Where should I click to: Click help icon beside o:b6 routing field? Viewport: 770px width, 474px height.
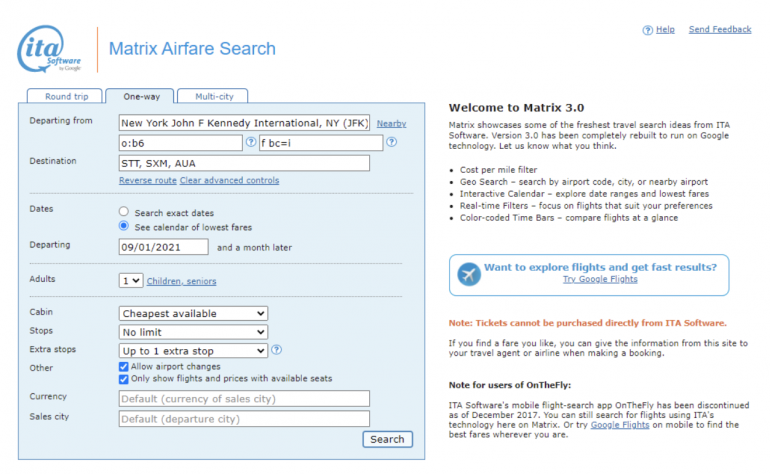click(251, 142)
